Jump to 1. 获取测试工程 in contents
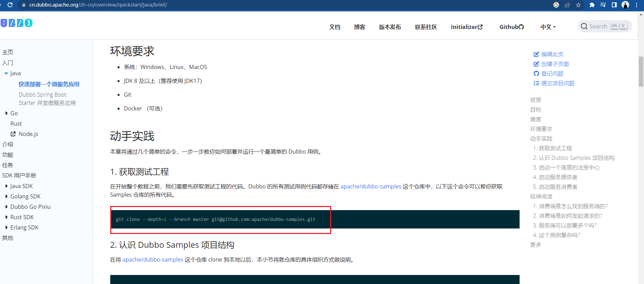 (552, 148)
